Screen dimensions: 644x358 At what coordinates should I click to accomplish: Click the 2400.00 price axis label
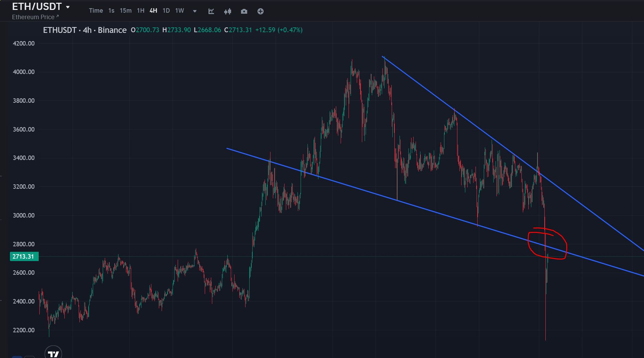point(24,301)
